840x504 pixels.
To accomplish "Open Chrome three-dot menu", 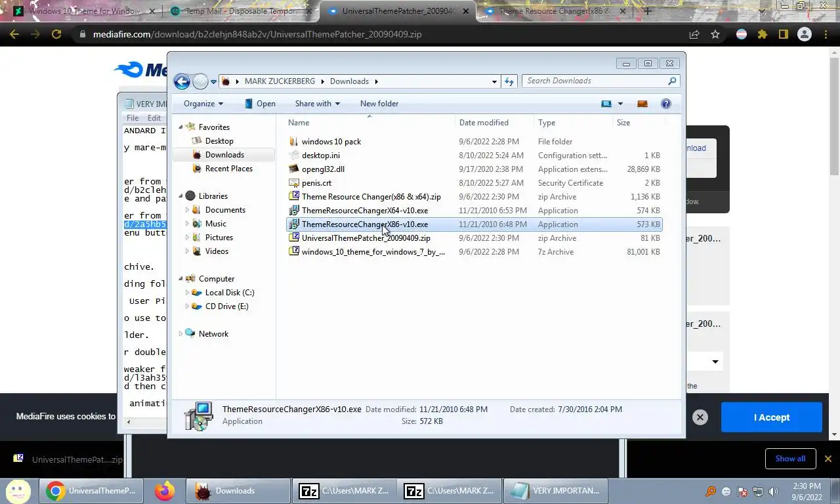I will tap(826, 34).
